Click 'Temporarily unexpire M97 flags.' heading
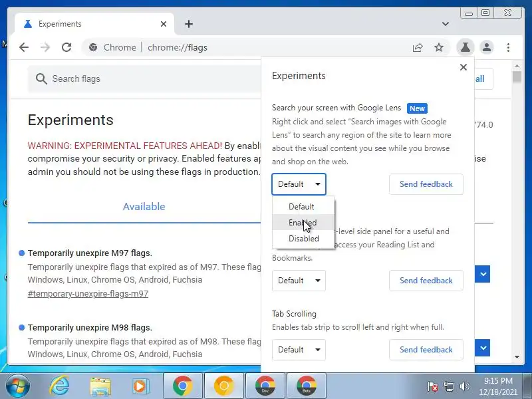The width and height of the screenshot is (532, 399). coord(90,253)
